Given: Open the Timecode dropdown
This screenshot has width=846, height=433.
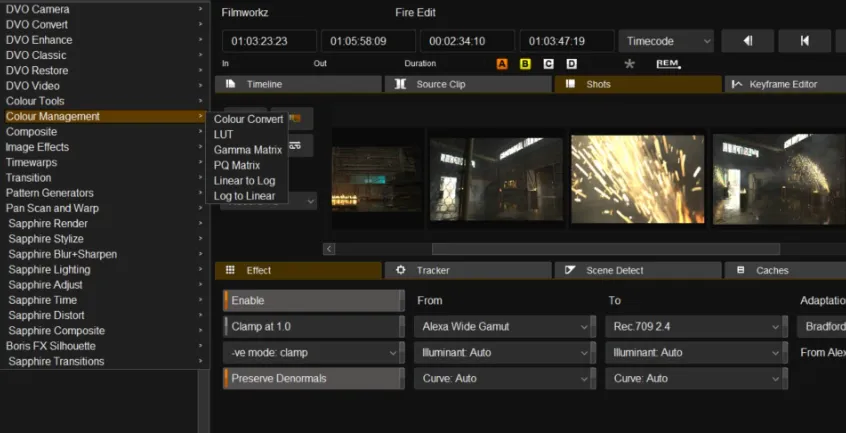Looking at the screenshot, I should coord(666,41).
